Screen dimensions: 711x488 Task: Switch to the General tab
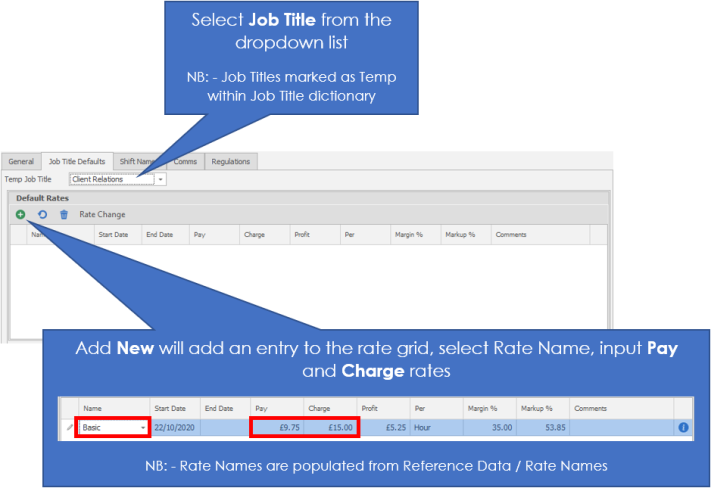[x=21, y=161]
